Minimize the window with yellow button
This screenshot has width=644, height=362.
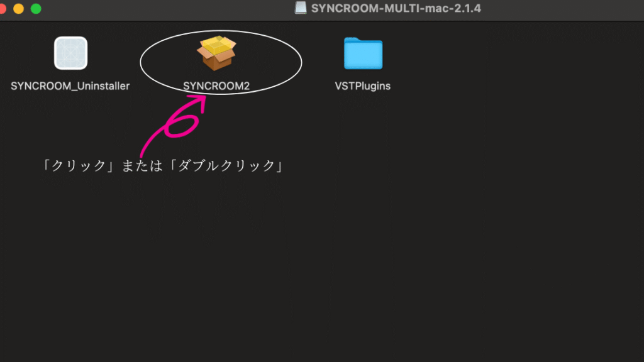click(x=18, y=9)
